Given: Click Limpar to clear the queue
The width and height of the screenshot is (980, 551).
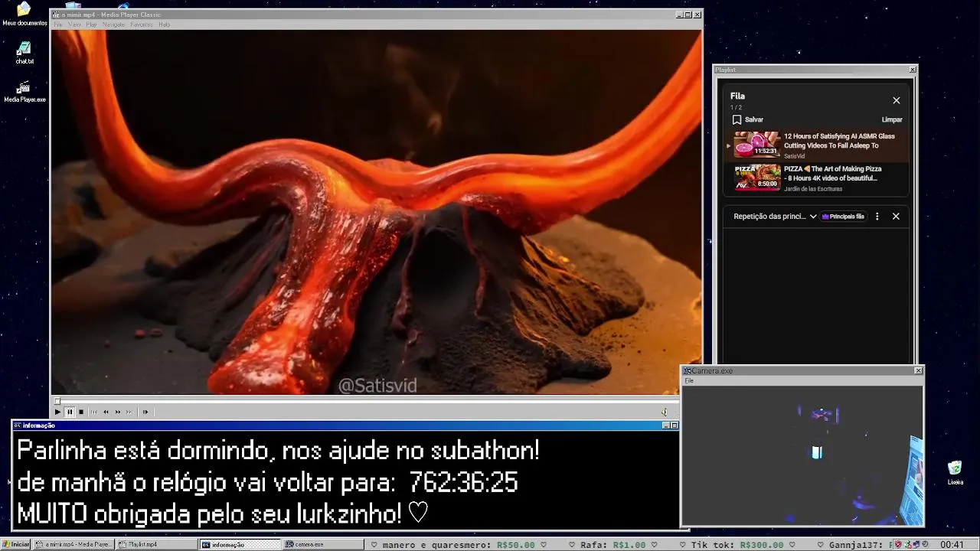Looking at the screenshot, I should [x=892, y=119].
